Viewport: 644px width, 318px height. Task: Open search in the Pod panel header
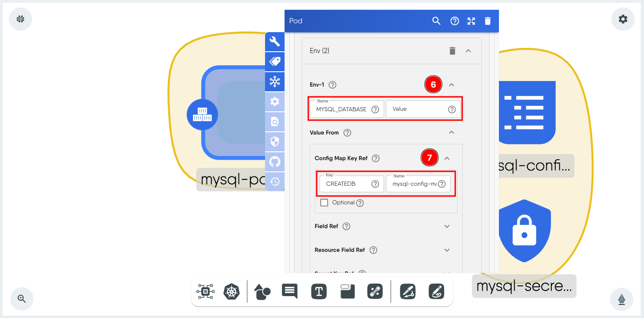click(436, 21)
